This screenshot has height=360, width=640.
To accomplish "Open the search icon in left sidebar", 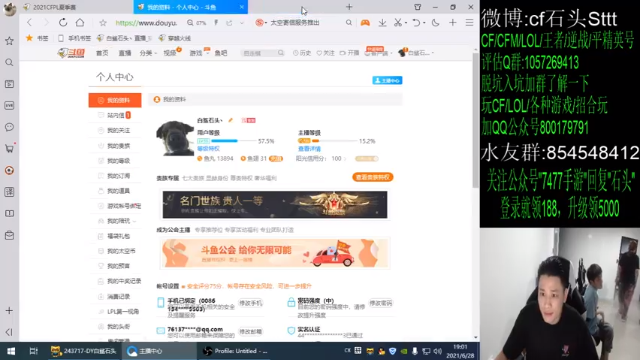I will pyautogui.click(x=9, y=62).
